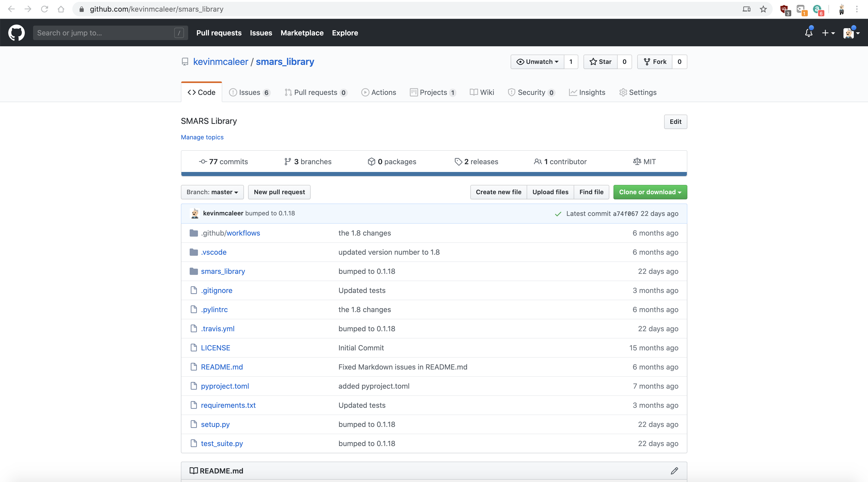The height and width of the screenshot is (482, 868).
Task: Open the Pull requests repo tab
Action: tap(316, 92)
